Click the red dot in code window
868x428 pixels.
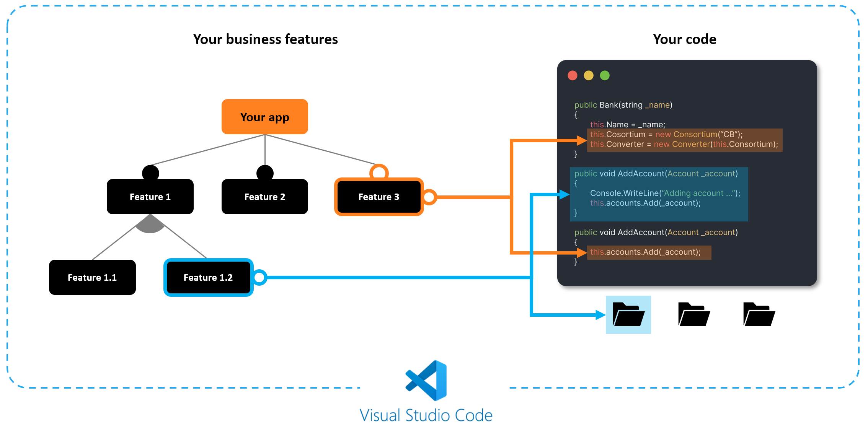573,75
